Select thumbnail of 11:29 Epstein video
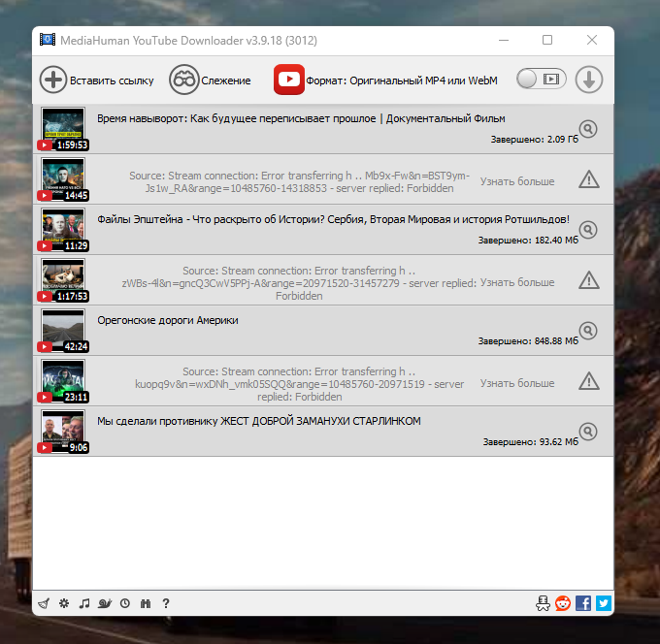Image resolution: width=660 pixels, height=644 pixels. point(63,229)
